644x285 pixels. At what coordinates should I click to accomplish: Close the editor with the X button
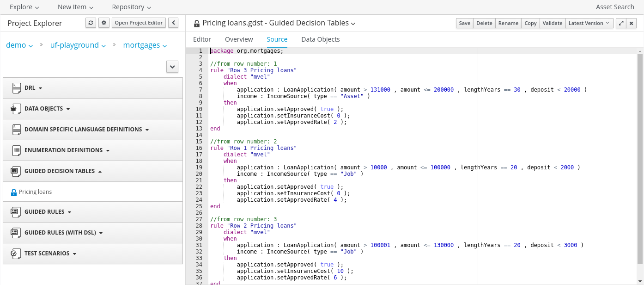pos(632,23)
